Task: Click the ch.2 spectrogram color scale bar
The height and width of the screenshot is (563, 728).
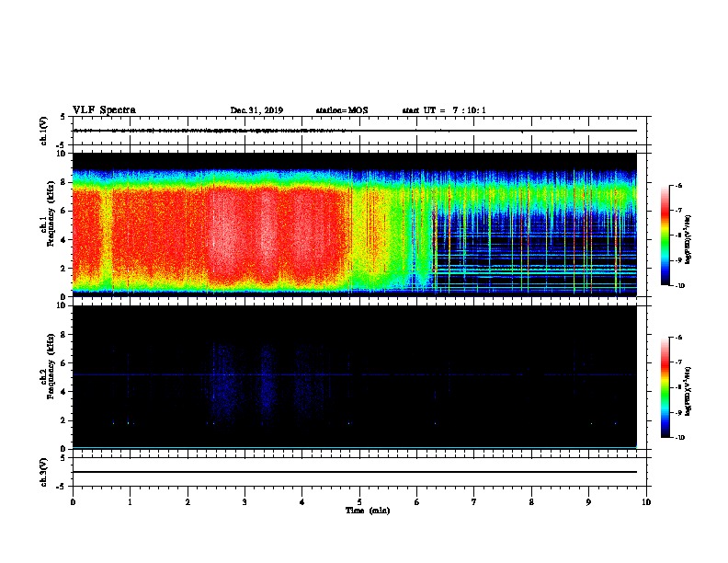Action: click(665, 387)
